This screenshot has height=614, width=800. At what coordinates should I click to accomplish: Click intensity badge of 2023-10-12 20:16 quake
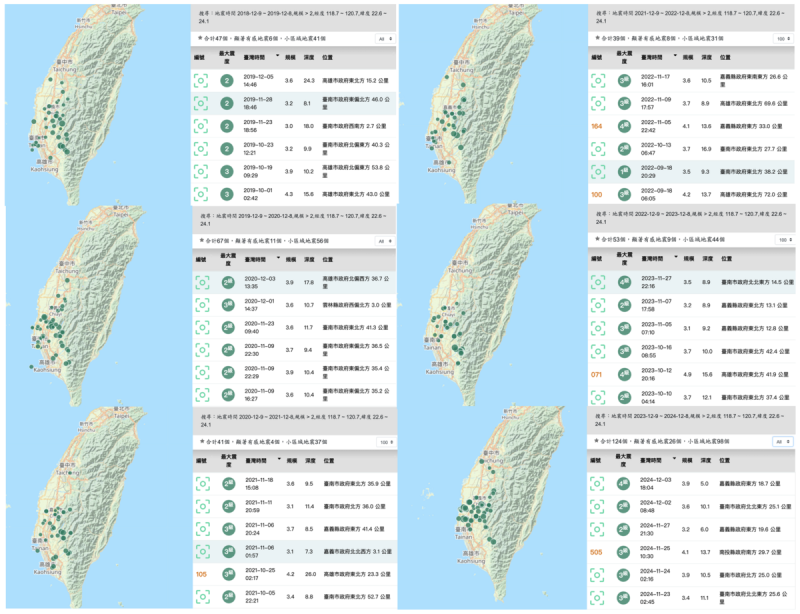(x=624, y=374)
